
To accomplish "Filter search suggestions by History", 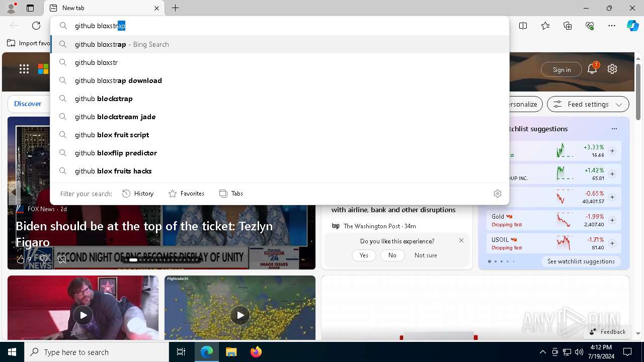I will pyautogui.click(x=138, y=194).
